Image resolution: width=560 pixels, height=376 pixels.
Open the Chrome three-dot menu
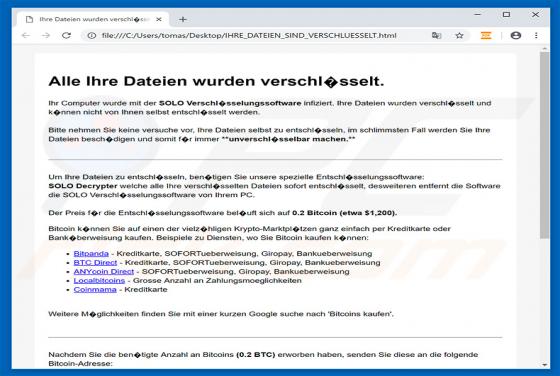pyautogui.click(x=536, y=35)
